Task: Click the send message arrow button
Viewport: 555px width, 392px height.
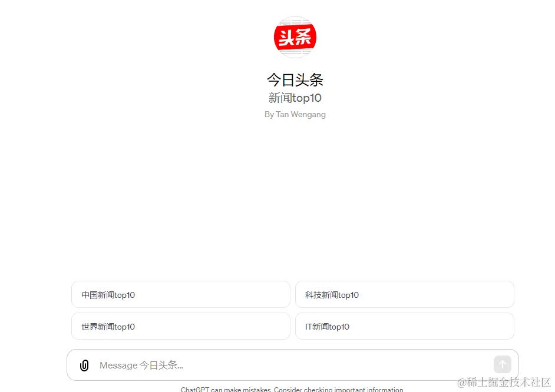Action: pyautogui.click(x=502, y=364)
